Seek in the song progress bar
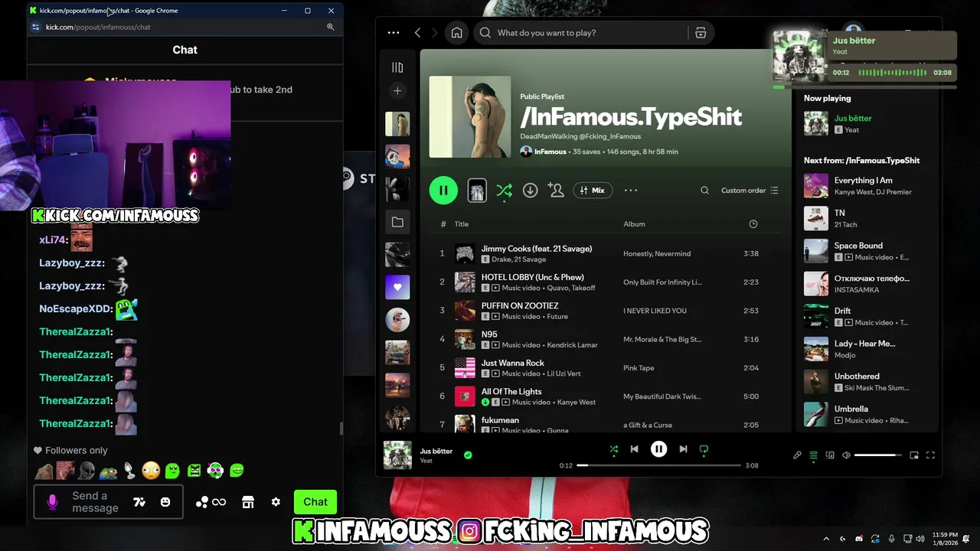This screenshot has height=551, width=980. [x=658, y=465]
